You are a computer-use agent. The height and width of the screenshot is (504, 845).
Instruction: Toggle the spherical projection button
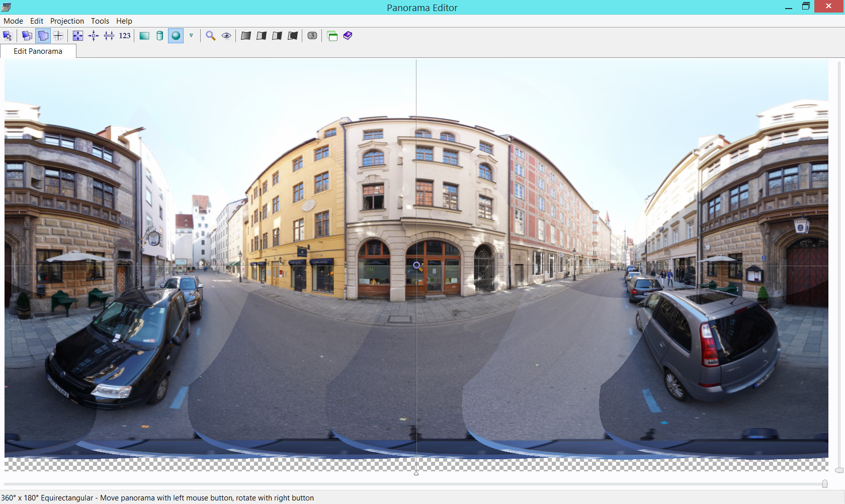[x=176, y=36]
